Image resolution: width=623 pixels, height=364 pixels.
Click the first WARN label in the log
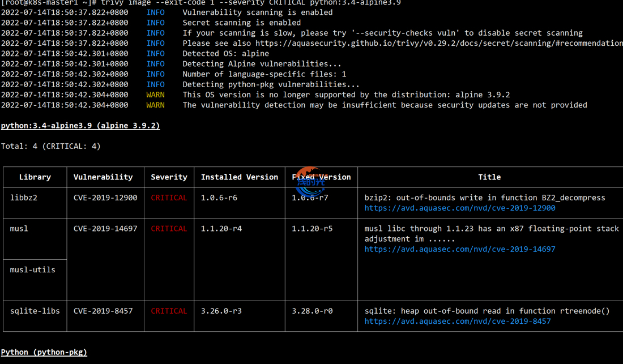155,95
